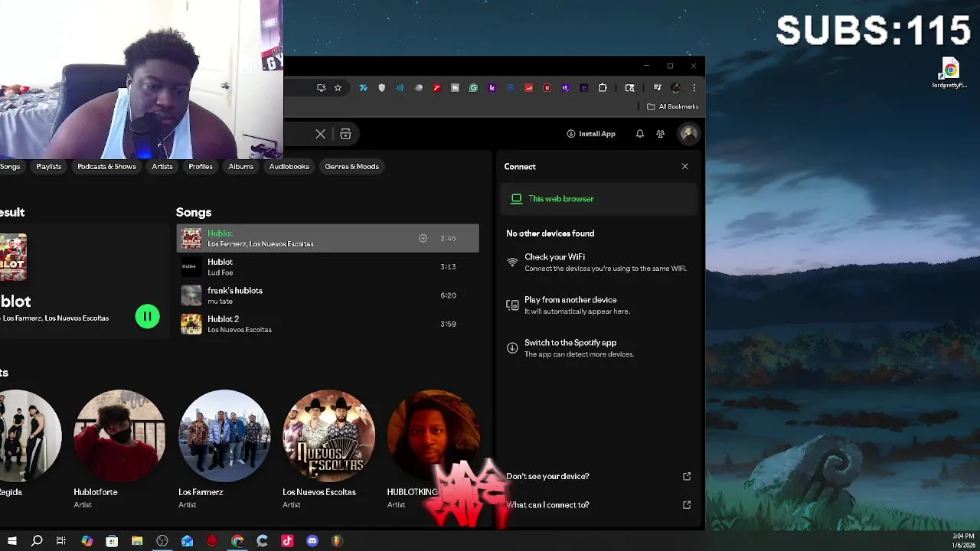Image resolution: width=980 pixels, height=551 pixels.
Task: Open the Hublotforte artist card
Action: (119, 449)
